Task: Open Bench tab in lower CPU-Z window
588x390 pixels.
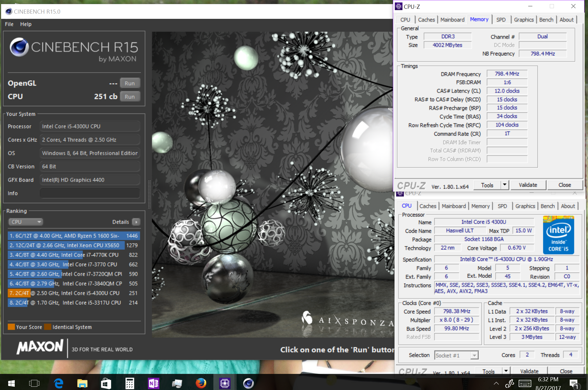Action: pos(548,206)
